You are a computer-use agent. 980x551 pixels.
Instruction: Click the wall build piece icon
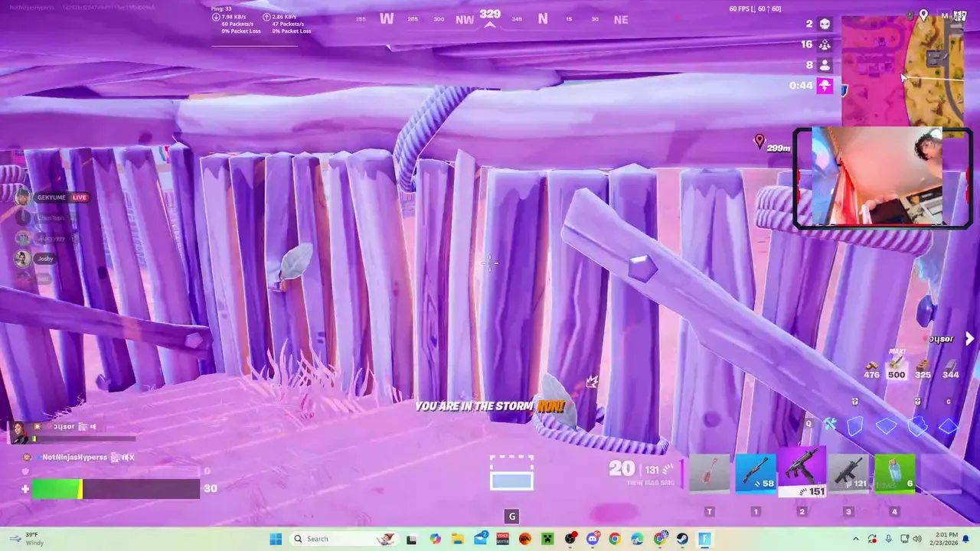tap(855, 425)
